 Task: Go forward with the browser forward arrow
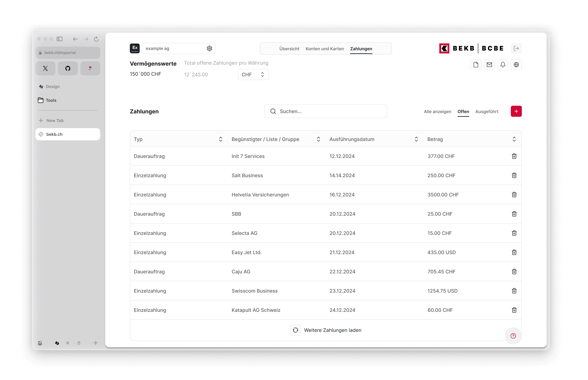tap(86, 39)
